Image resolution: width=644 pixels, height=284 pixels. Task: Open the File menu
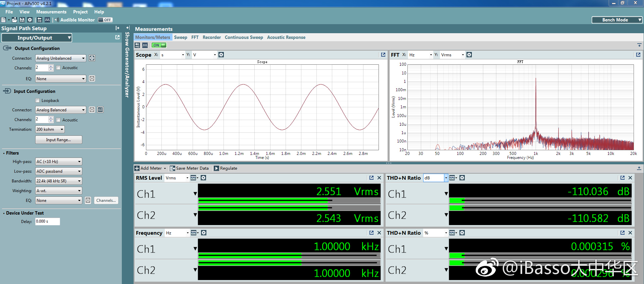point(9,12)
